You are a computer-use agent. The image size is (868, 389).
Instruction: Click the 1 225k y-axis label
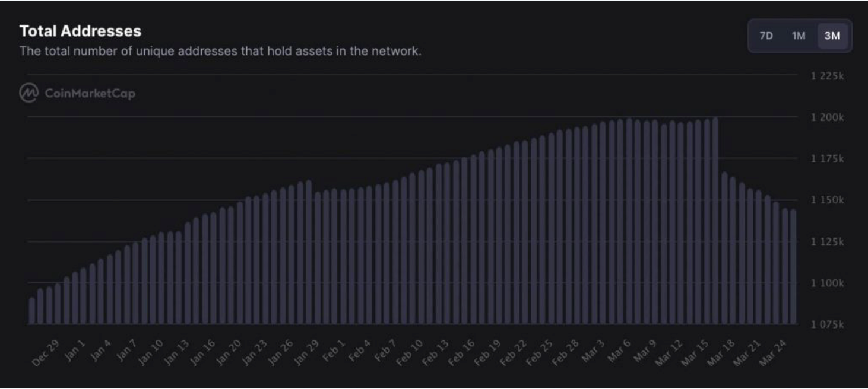pos(827,76)
